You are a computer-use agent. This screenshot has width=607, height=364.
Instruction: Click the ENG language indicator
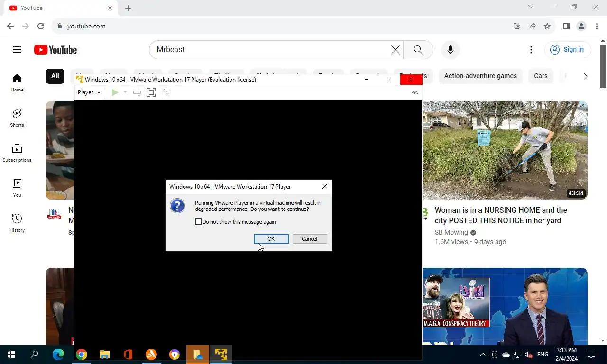pyautogui.click(x=543, y=355)
